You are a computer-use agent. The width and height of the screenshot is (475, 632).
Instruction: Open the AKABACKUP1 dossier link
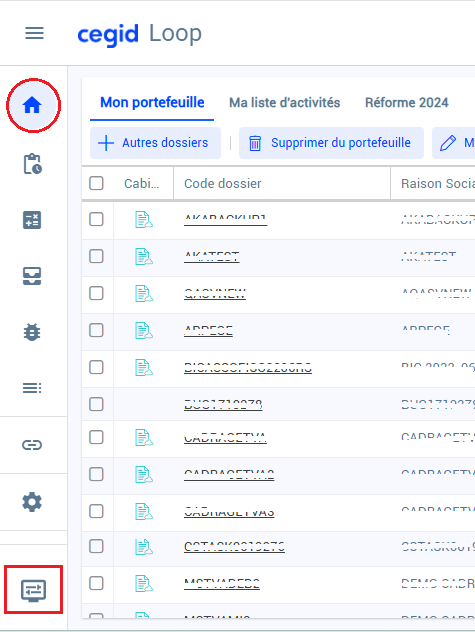225,220
